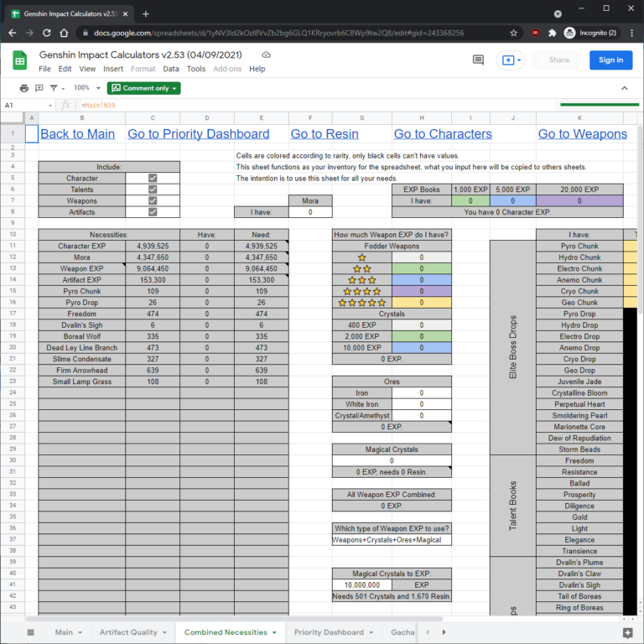Open the present dropdown arrow
Screen dimensions: 644x644
click(x=519, y=60)
